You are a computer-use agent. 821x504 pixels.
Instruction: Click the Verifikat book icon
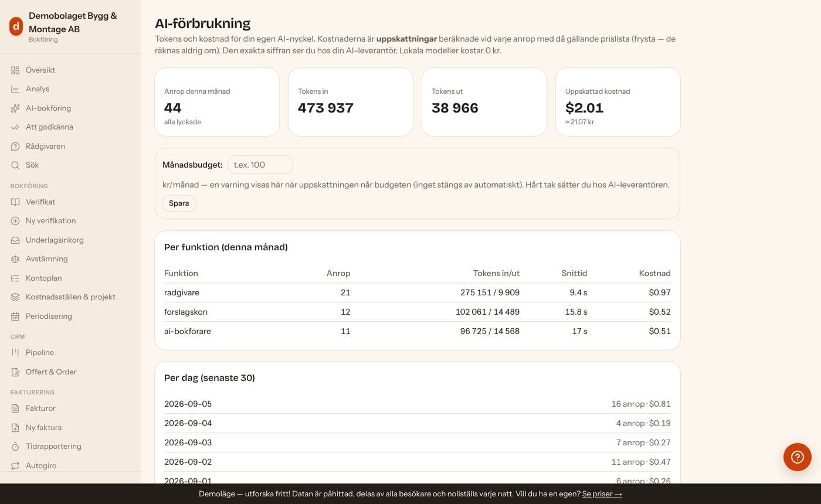(x=15, y=202)
